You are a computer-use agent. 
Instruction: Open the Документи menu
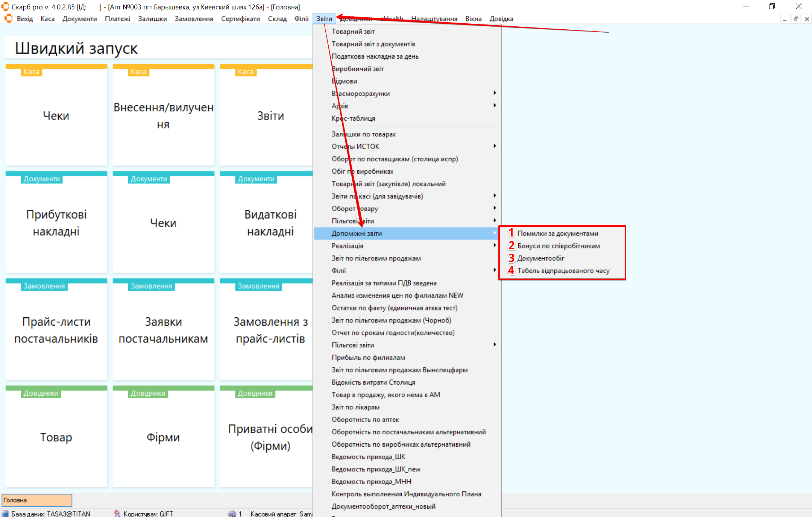pos(79,19)
